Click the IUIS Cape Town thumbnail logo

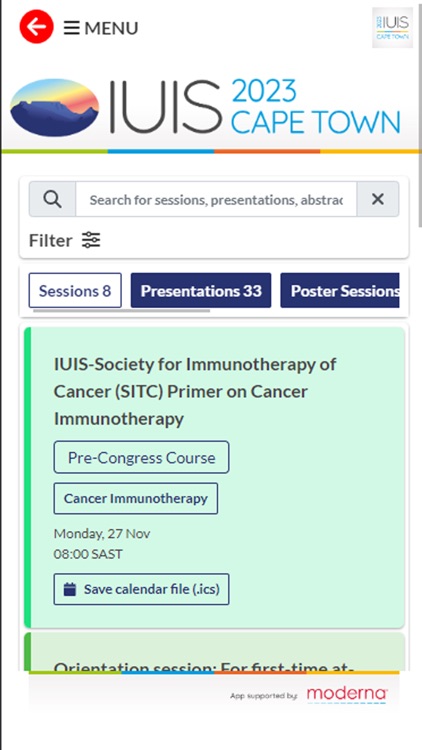click(x=392, y=28)
